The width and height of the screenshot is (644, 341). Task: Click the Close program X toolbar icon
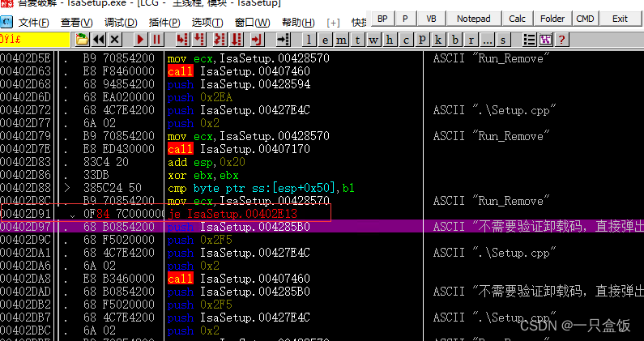pyautogui.click(x=115, y=40)
